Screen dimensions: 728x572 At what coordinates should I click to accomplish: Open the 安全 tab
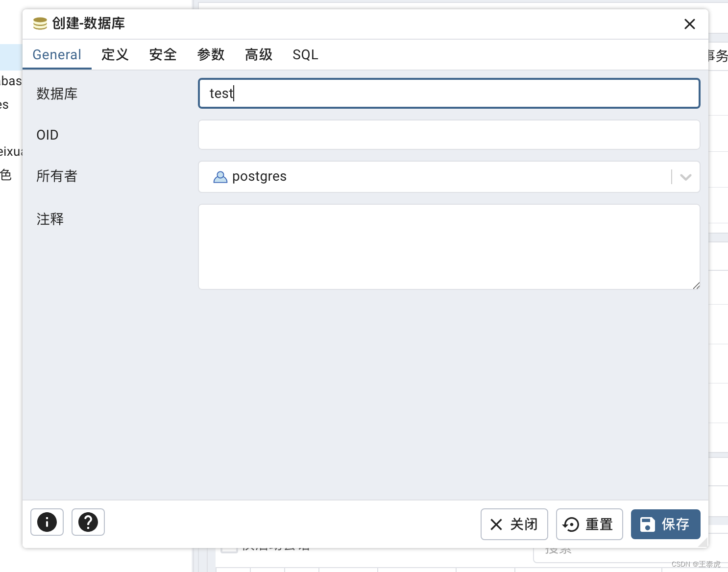pos(163,54)
